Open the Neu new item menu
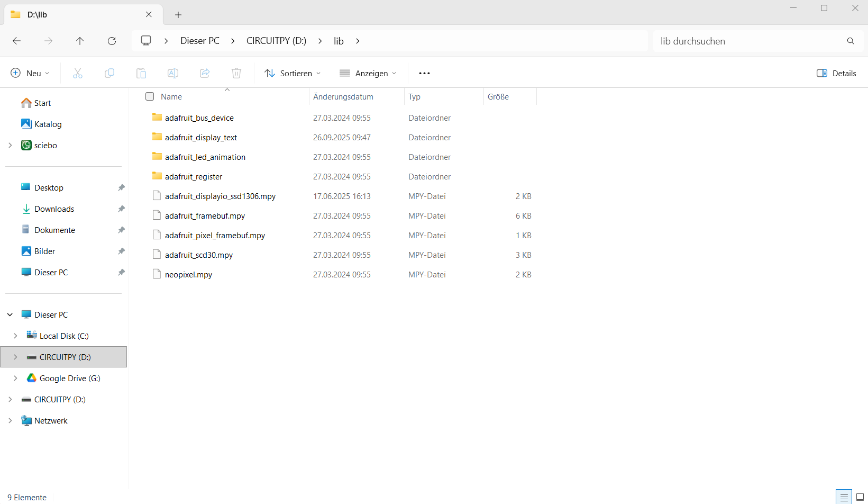 point(30,73)
